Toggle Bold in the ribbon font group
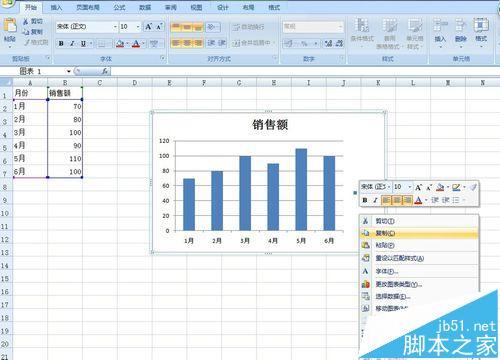Screen dimensions: 500x360 61,44
